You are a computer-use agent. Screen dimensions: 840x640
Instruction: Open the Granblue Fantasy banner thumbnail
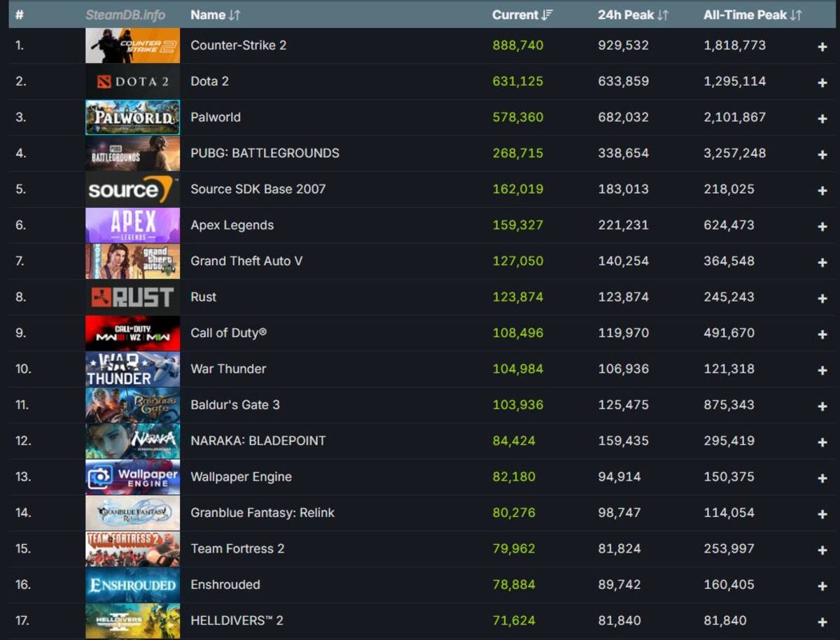tap(132, 513)
